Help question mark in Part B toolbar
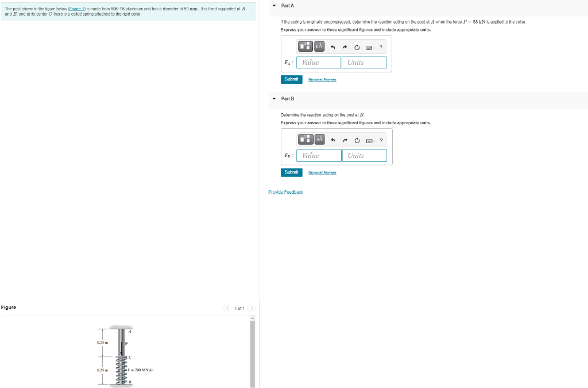The width and height of the screenshot is (588, 388). [381, 140]
